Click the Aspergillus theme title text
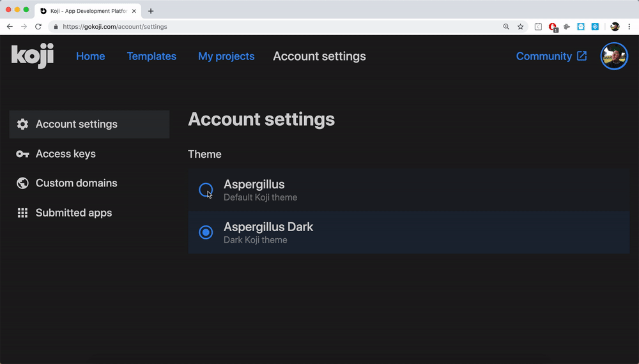Screen dimensions: 639x364 tap(254, 185)
